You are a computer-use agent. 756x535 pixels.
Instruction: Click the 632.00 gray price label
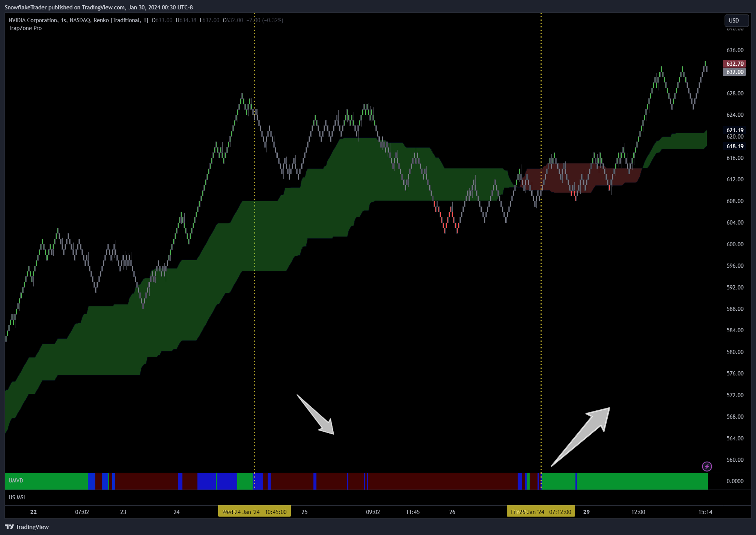[x=735, y=72]
